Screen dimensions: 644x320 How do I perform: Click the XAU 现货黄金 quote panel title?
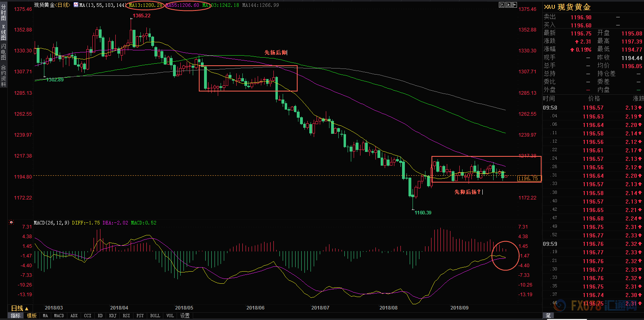coord(567,7)
